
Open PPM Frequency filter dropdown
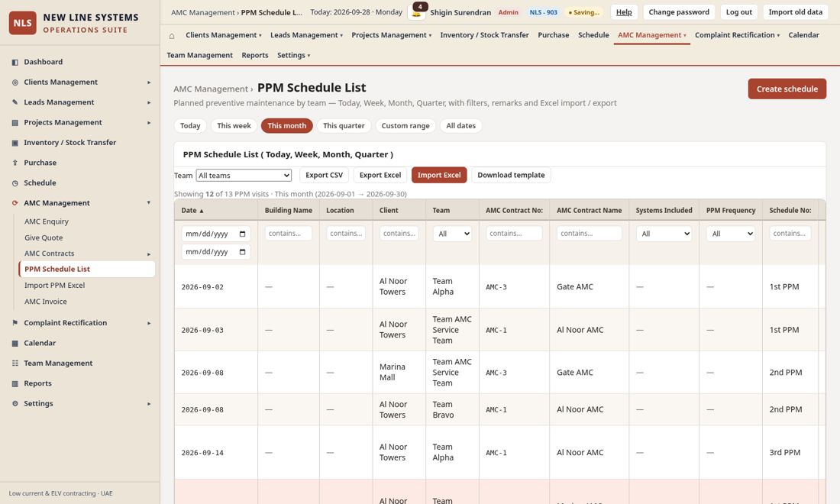pyautogui.click(x=731, y=234)
